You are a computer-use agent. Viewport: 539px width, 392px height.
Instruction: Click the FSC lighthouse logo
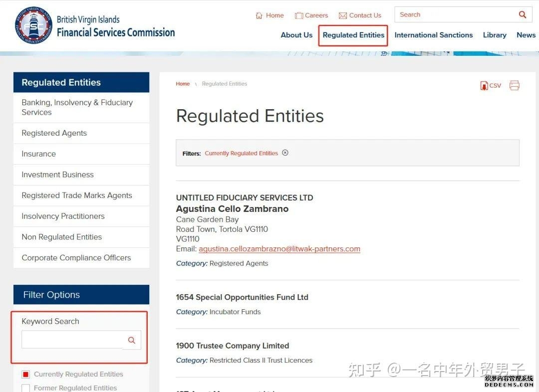33,25
